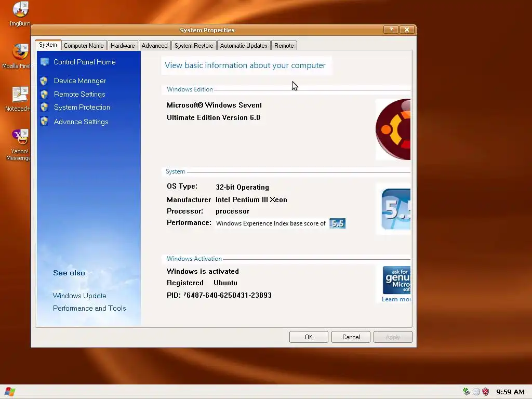Click the shield icon beside Remote Settings
This screenshot has width=532, height=399.
click(x=44, y=95)
